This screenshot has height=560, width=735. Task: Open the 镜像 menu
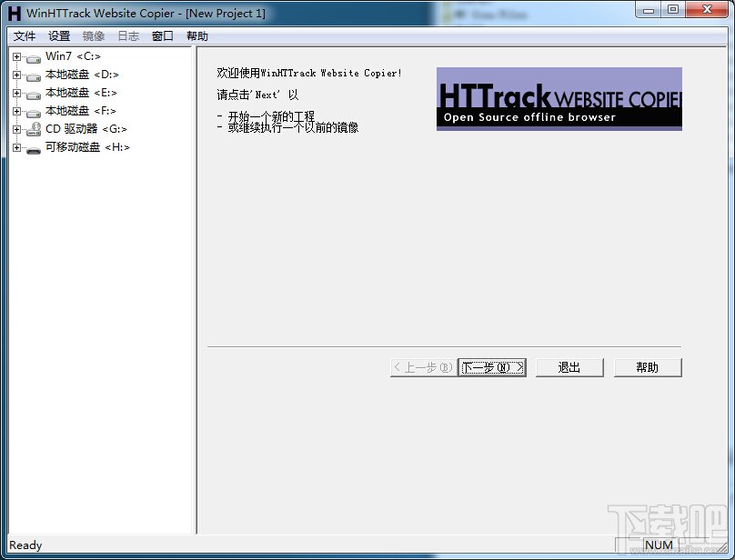(94, 36)
